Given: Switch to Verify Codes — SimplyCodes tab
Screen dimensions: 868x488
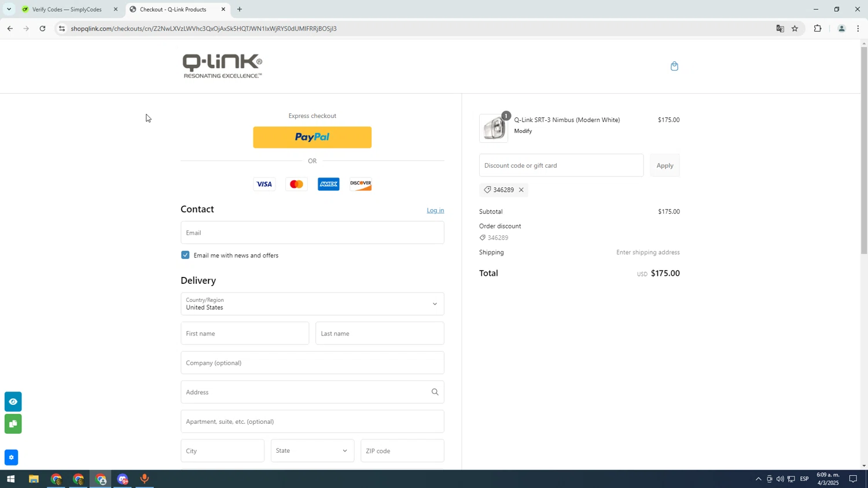Looking at the screenshot, I should [x=67, y=9].
